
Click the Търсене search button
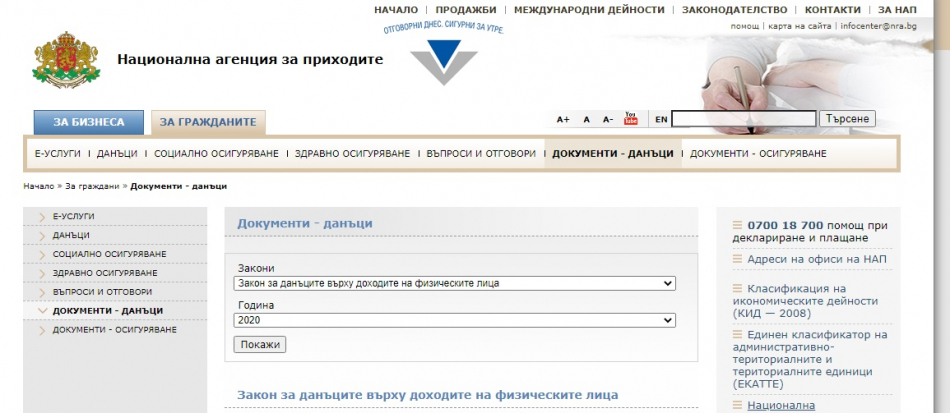(x=847, y=119)
